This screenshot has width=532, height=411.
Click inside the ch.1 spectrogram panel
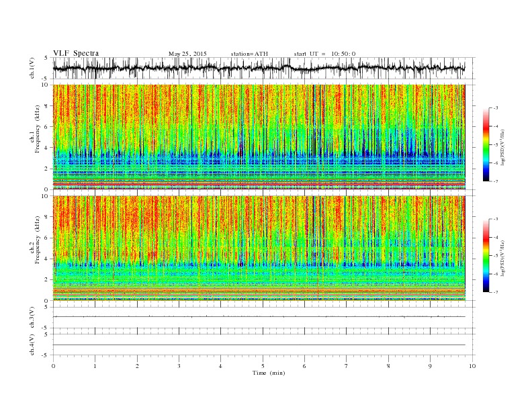259,137
